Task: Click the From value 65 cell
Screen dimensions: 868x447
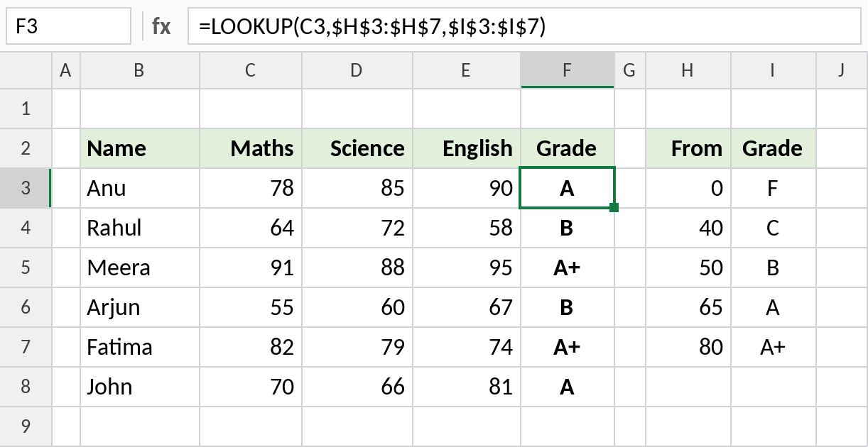Action: (x=688, y=307)
